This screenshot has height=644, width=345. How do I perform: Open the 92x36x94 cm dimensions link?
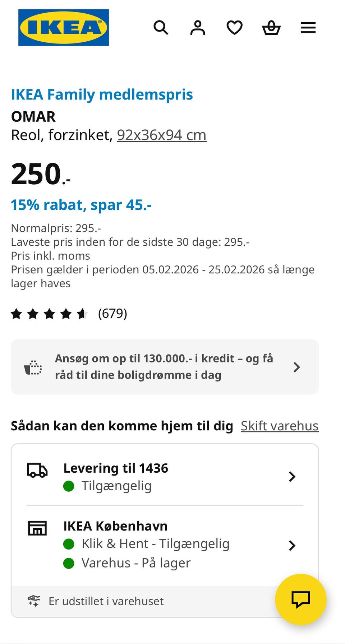pos(161,135)
